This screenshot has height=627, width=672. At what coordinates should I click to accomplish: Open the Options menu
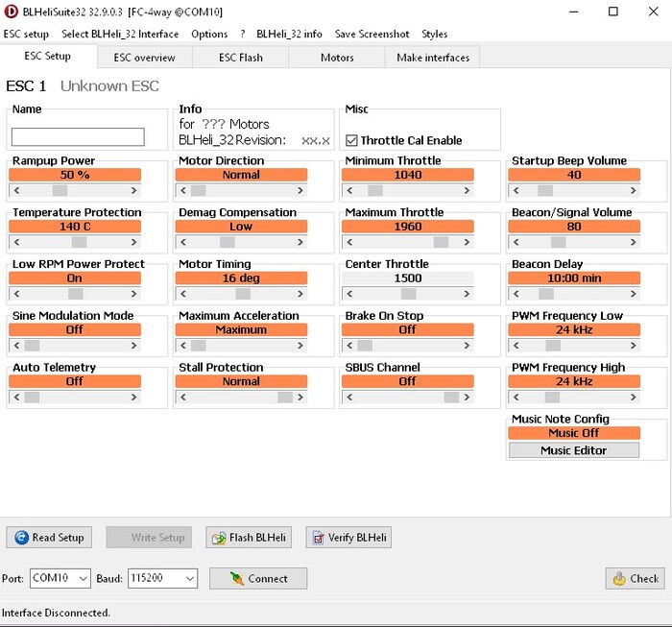(x=209, y=34)
